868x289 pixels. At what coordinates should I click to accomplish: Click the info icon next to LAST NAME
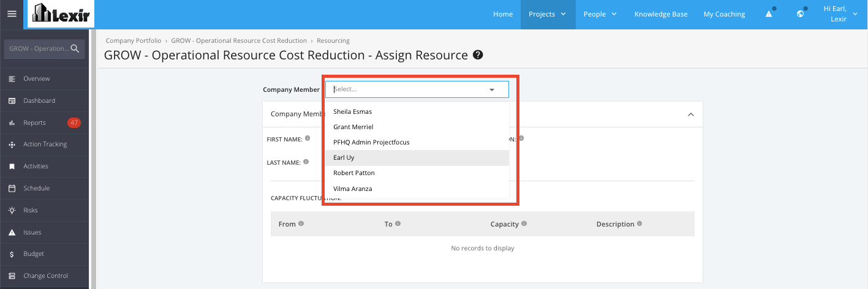(x=306, y=162)
